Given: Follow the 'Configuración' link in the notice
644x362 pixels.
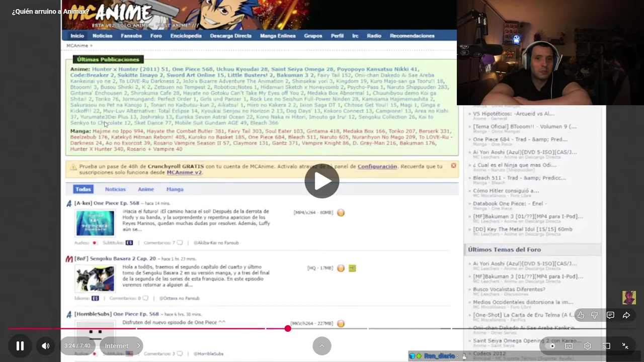Looking at the screenshot, I should coord(377,166).
